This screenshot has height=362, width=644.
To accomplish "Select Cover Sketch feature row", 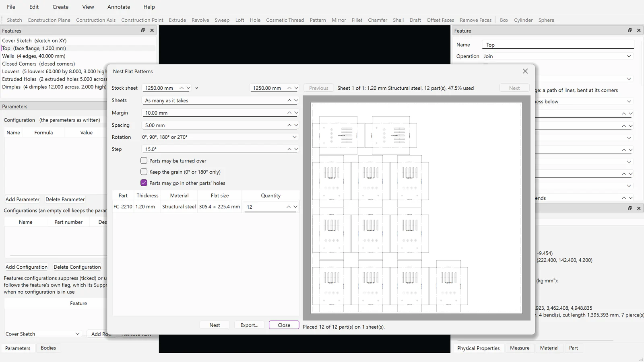I will point(78,41).
